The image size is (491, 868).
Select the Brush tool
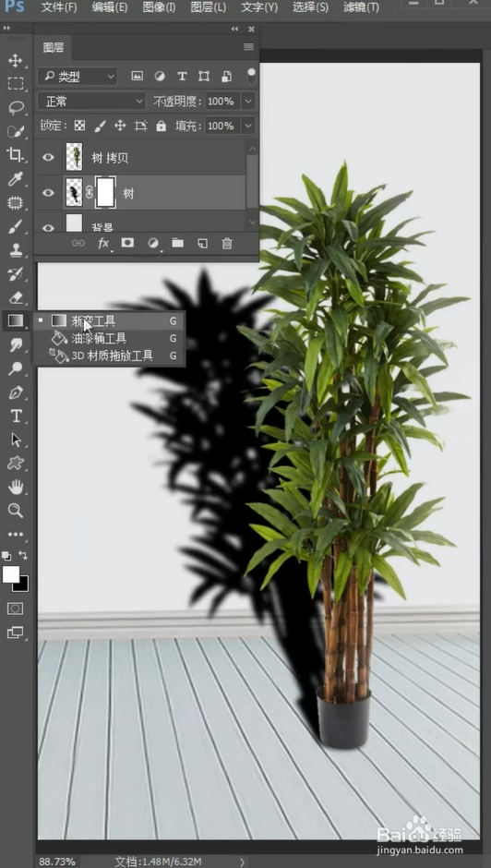[x=16, y=226]
